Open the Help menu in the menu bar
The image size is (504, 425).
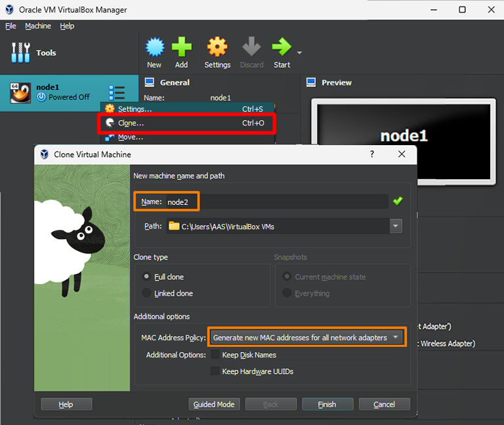(67, 26)
